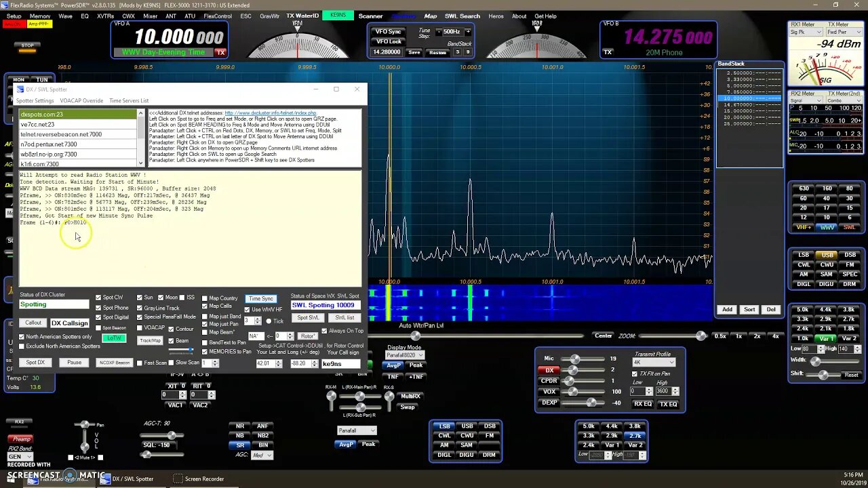Select the 40 band button
Screen dimensions: 868x488
click(827, 199)
